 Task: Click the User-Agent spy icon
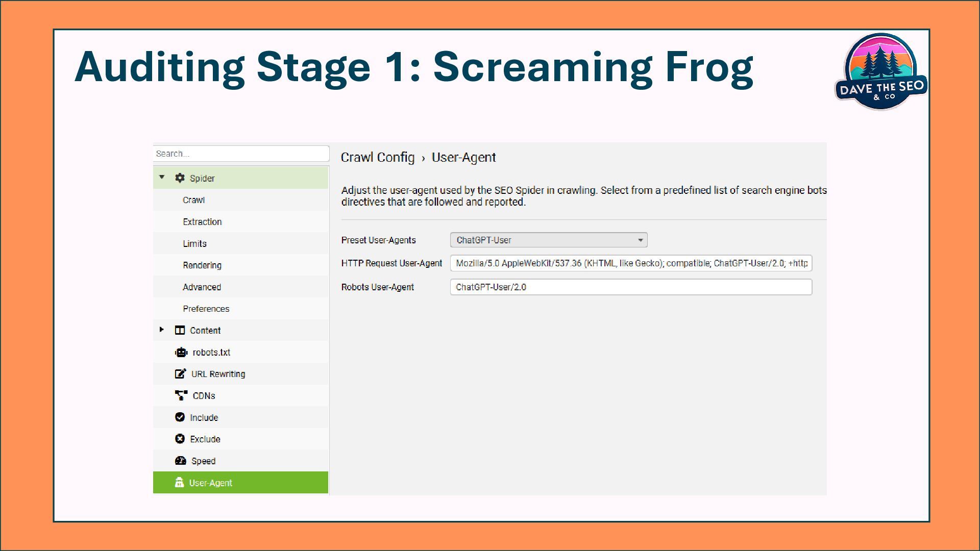point(179,483)
